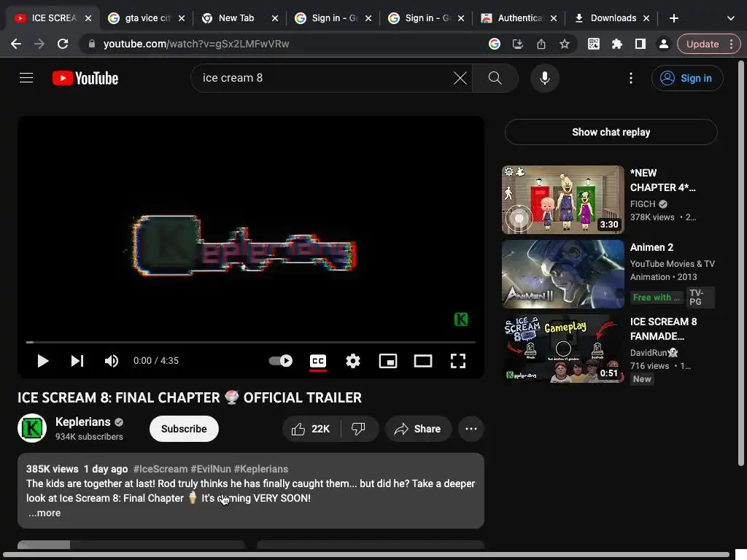
Task: Open the Animen 2 movie thumbnail
Action: [562, 274]
